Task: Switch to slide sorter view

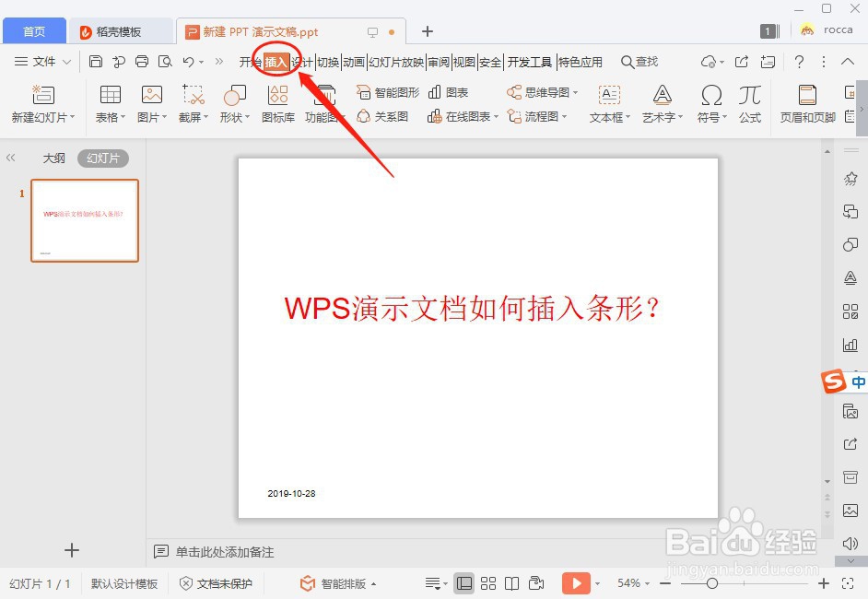Action: [488, 583]
